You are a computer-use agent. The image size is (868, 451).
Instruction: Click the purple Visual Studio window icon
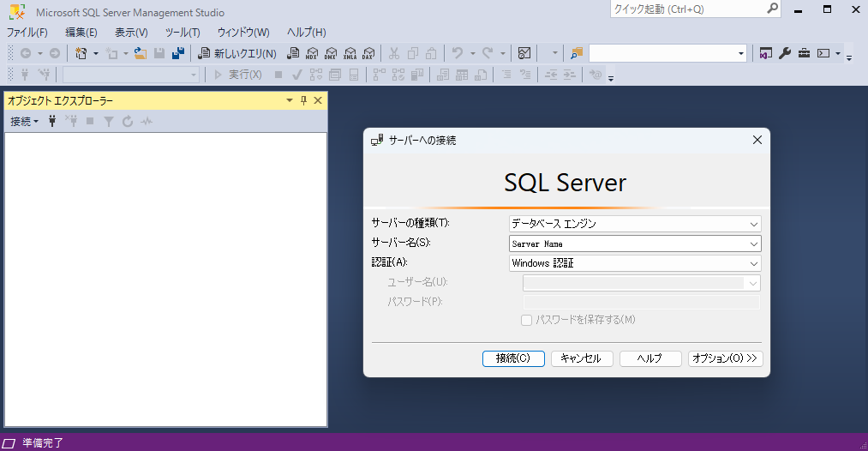click(766, 53)
